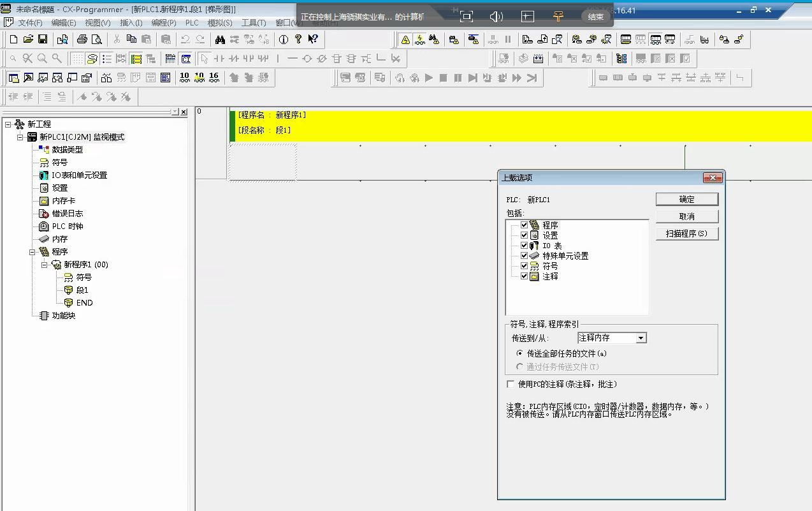Collapse the 新工程 root tree node

pyautogui.click(x=8, y=124)
